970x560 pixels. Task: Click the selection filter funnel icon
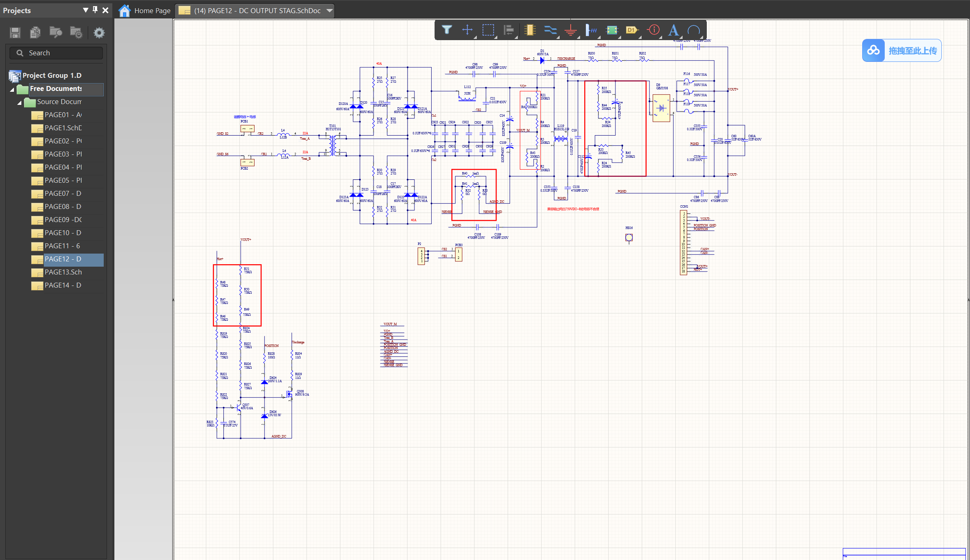[446, 30]
